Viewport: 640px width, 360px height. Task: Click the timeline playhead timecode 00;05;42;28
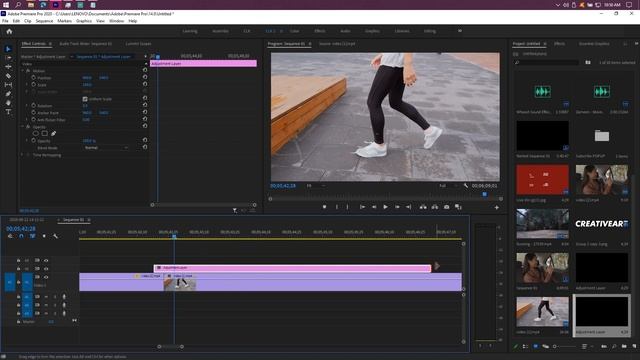click(21, 229)
